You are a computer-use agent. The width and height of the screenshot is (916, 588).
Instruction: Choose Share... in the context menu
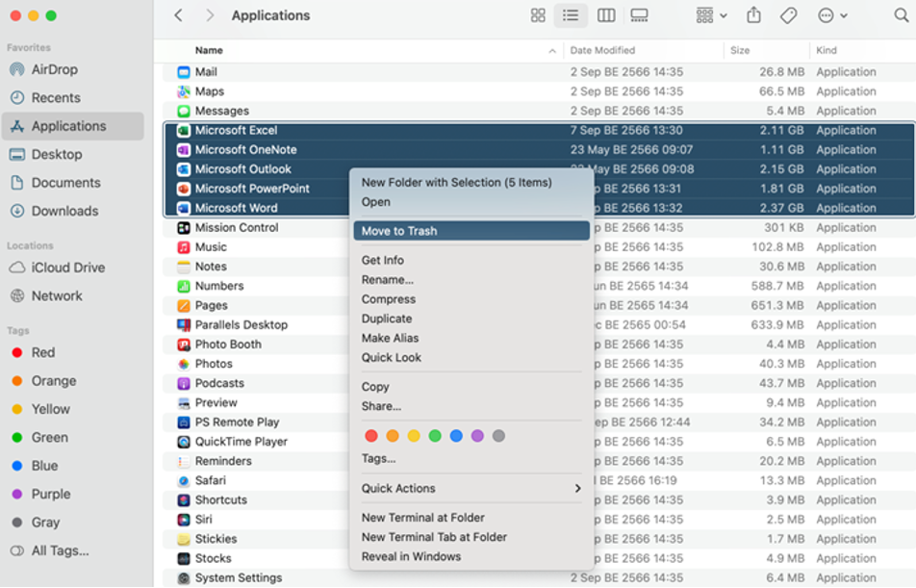[x=471, y=406]
